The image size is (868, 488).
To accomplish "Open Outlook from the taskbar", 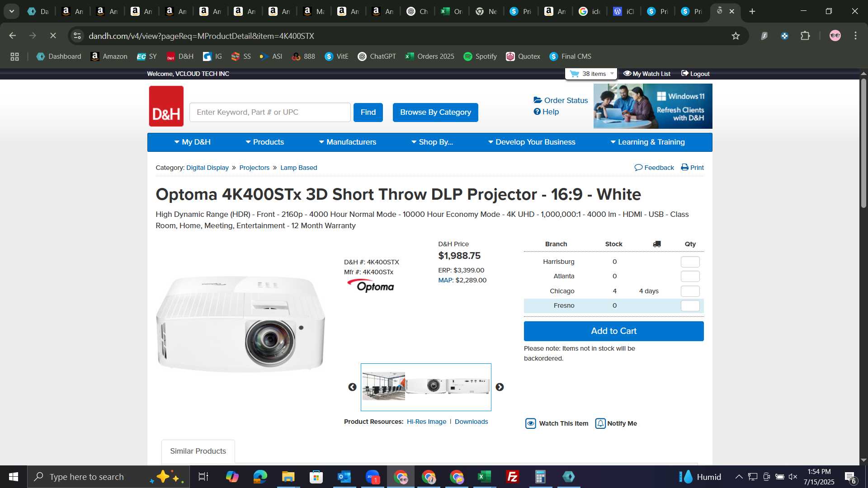I will pos(344,477).
